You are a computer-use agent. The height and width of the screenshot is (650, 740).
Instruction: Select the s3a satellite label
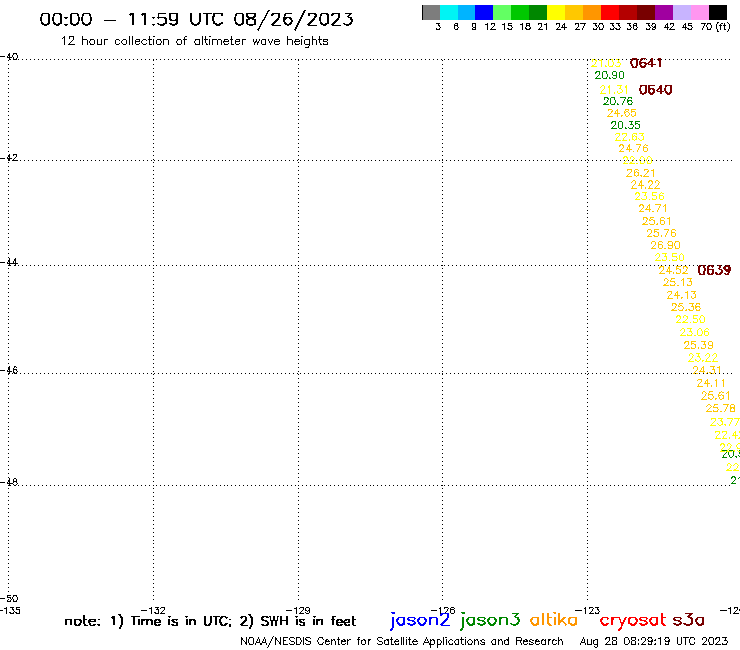[x=688, y=620]
